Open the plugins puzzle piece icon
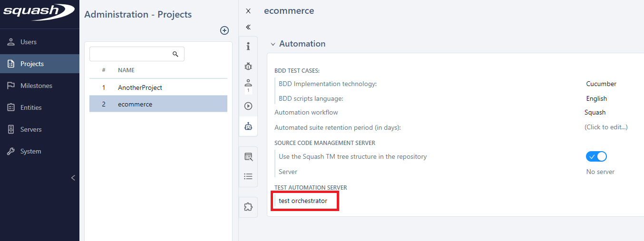 [248, 207]
